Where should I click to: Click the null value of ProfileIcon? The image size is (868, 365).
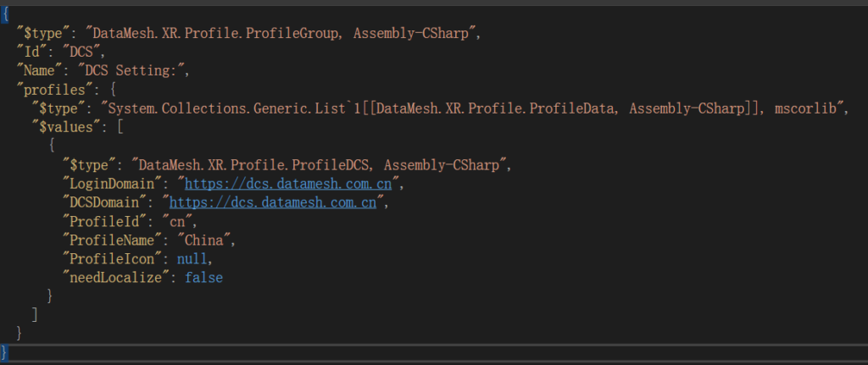point(192,258)
